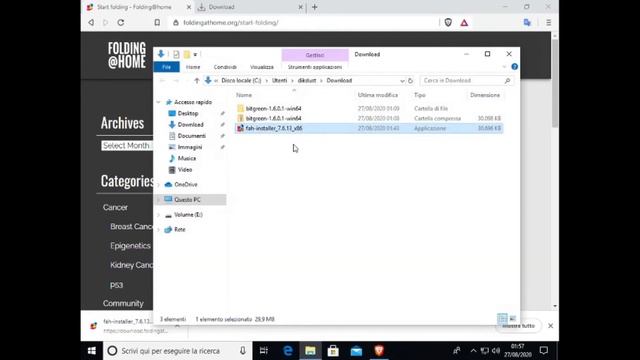Viewport: 640px width, 360px height.
Task: Open Musica in navigation pane
Action: 187,158
